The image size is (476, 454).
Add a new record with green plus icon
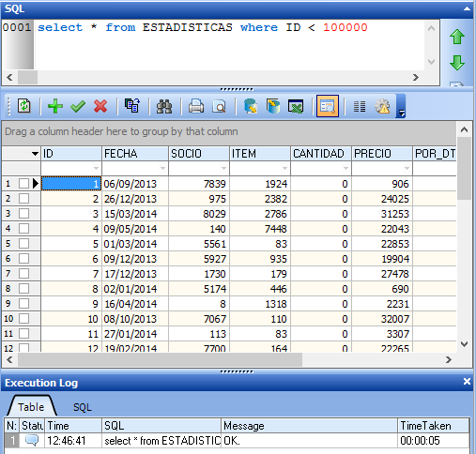click(x=55, y=106)
